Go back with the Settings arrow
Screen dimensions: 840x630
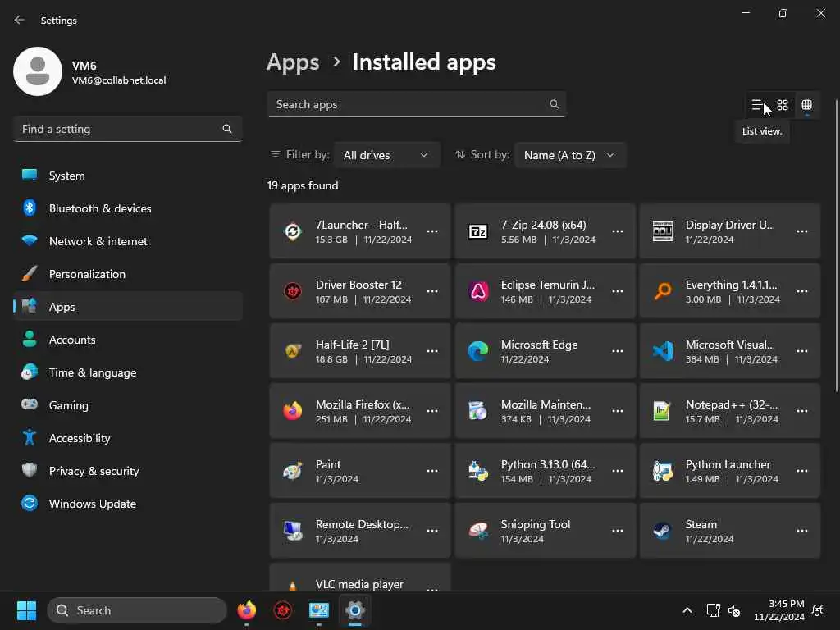20,20
